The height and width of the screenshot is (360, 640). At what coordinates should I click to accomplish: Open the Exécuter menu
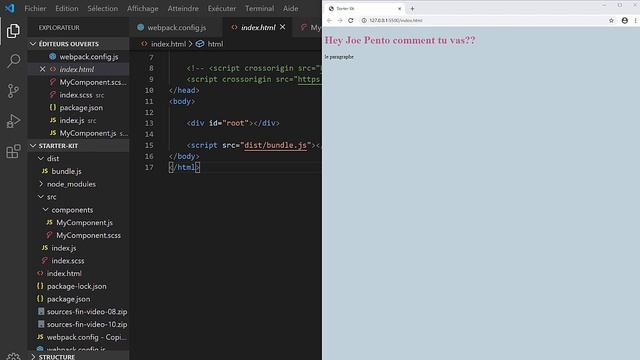point(222,8)
